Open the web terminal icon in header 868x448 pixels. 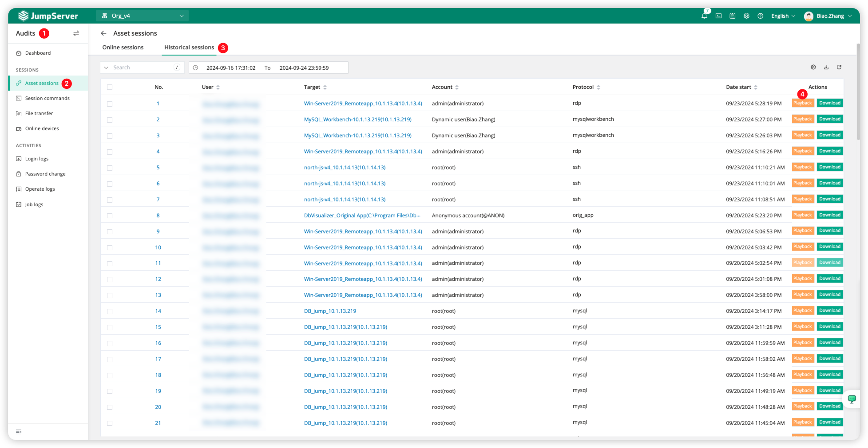[x=718, y=16]
